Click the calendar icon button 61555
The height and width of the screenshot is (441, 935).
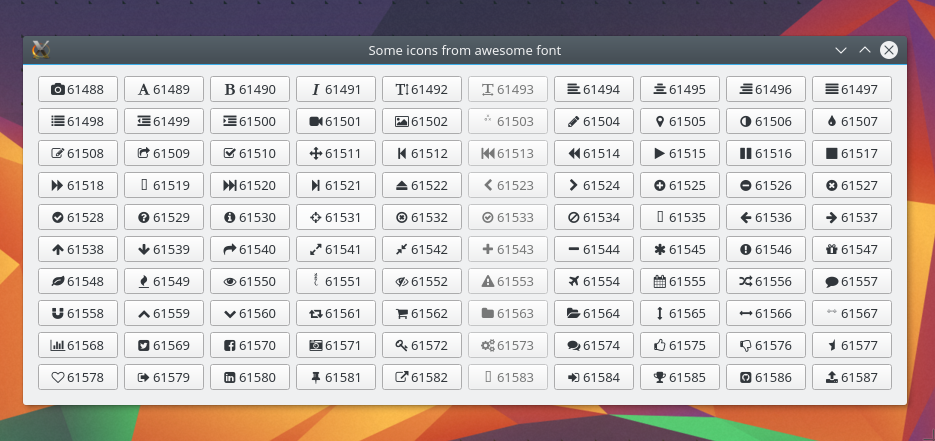click(680, 282)
